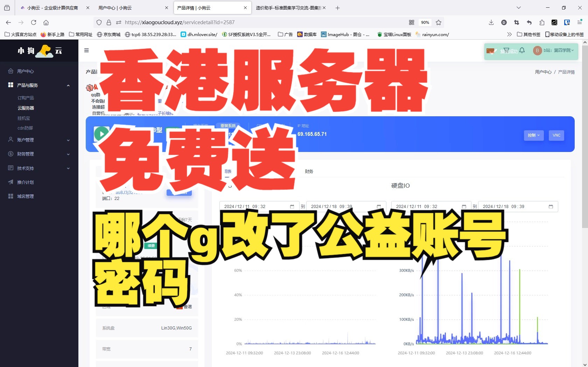Screen dimensions: 588x367
Task: Open 挂机宝 in the sidebar
Action: [24, 118]
